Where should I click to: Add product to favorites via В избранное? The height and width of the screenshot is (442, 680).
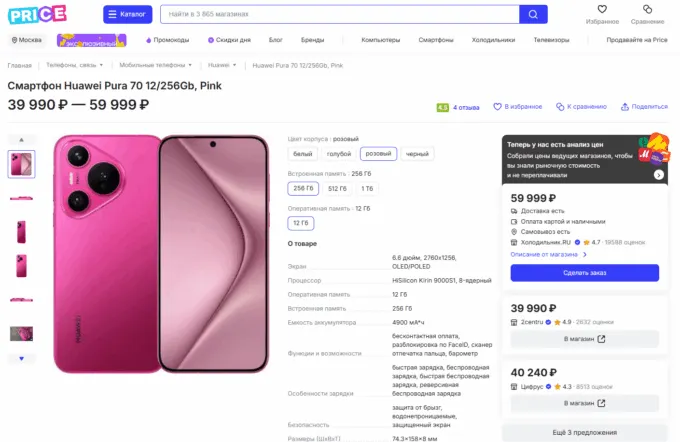[508, 106]
